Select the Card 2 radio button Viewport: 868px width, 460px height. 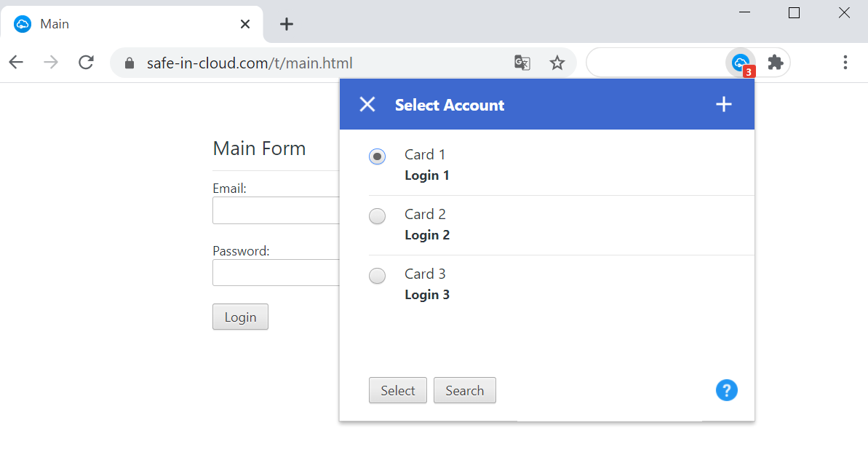tap(377, 216)
